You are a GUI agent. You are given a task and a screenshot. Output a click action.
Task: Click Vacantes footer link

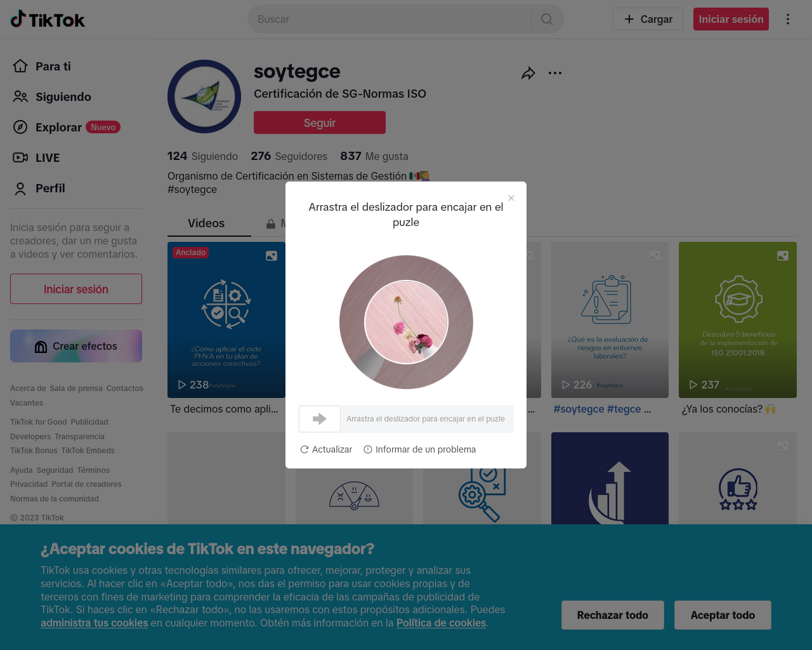pos(27,403)
